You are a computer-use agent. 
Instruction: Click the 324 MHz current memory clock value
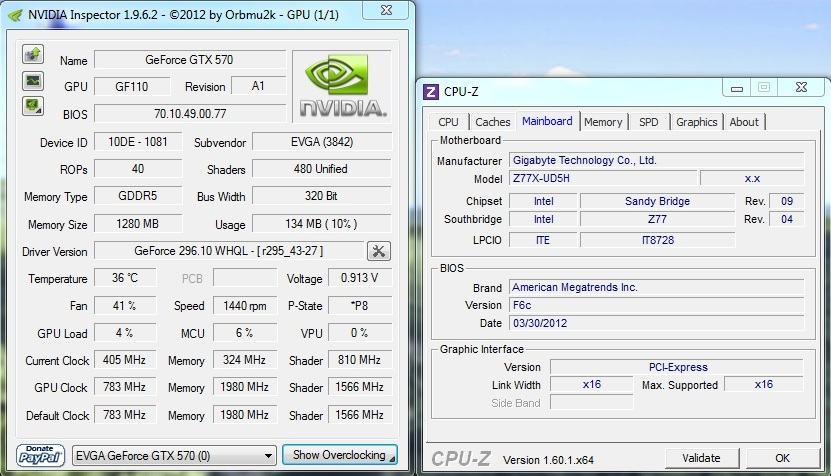coord(245,359)
